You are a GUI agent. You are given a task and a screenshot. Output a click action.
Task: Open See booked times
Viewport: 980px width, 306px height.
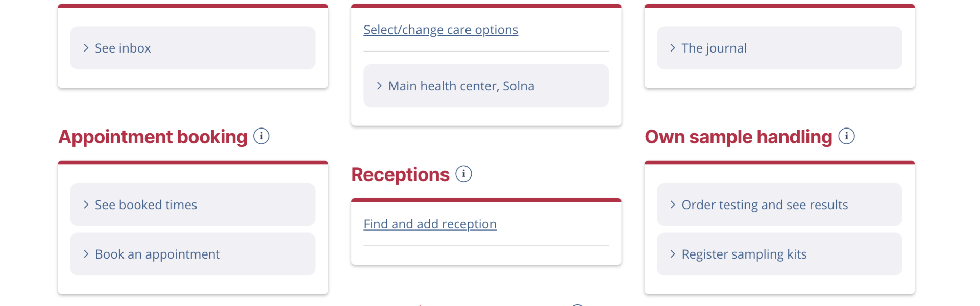coord(193,205)
